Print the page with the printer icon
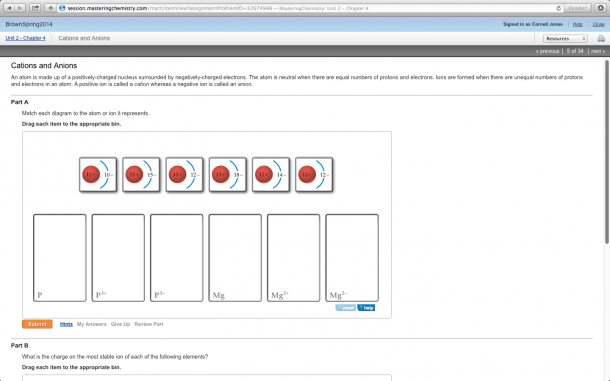Viewport: 610px width, 381px height. [601, 38]
